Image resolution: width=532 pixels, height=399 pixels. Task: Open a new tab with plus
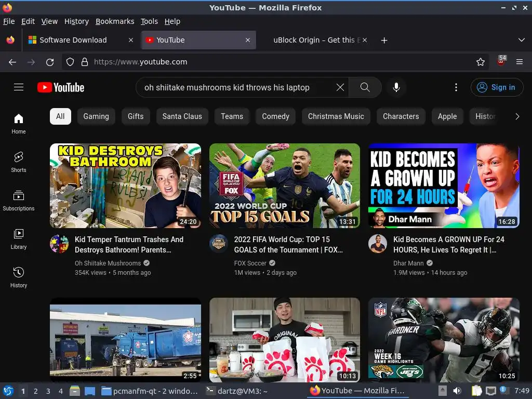coord(384,41)
